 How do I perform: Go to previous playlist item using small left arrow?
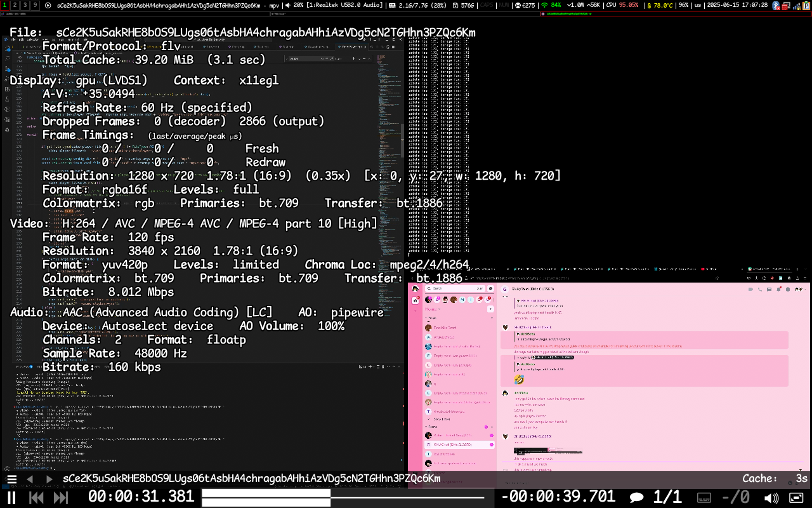tap(29, 479)
